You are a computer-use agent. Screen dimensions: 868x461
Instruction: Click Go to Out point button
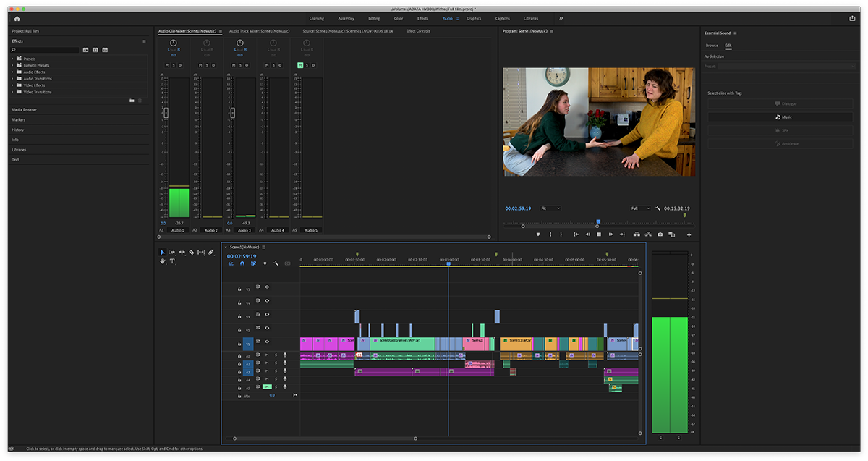(x=622, y=234)
